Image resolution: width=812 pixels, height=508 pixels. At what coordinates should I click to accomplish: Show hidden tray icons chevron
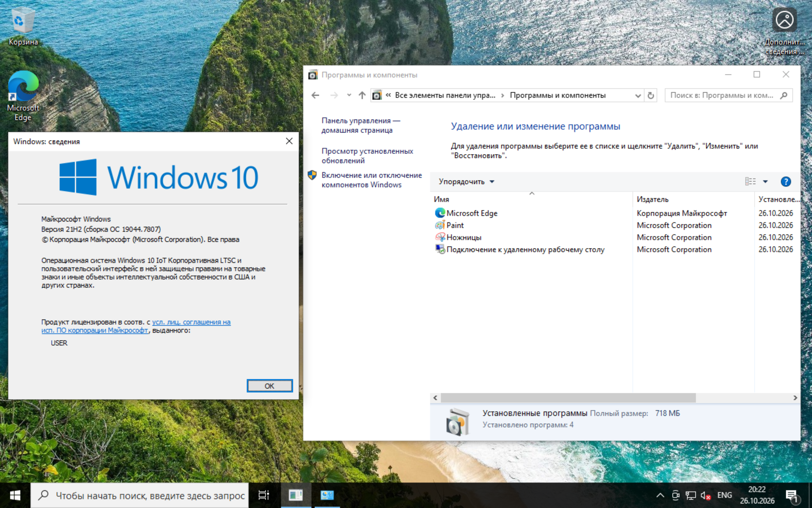pos(660,495)
